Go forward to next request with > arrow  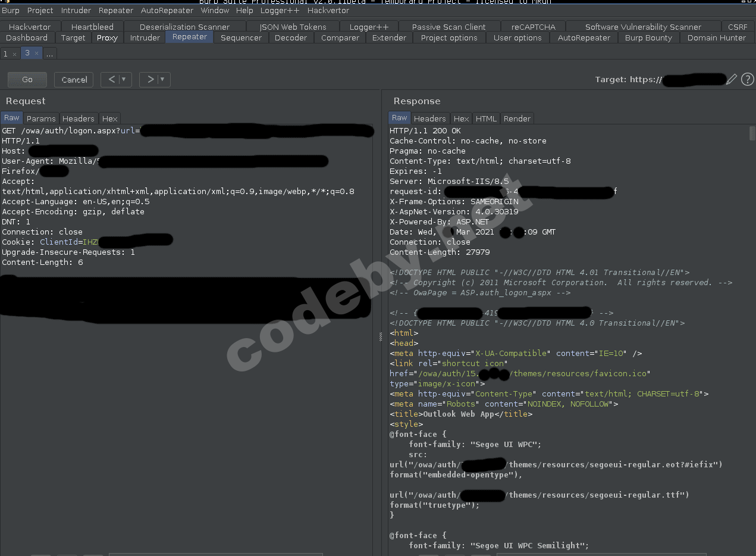[150, 79]
